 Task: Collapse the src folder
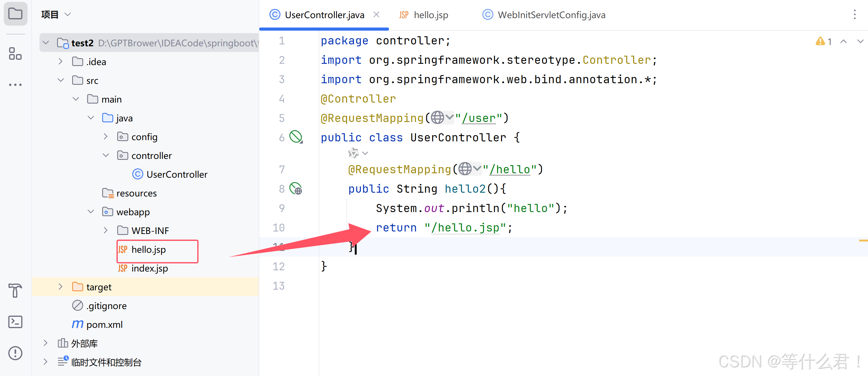point(61,80)
